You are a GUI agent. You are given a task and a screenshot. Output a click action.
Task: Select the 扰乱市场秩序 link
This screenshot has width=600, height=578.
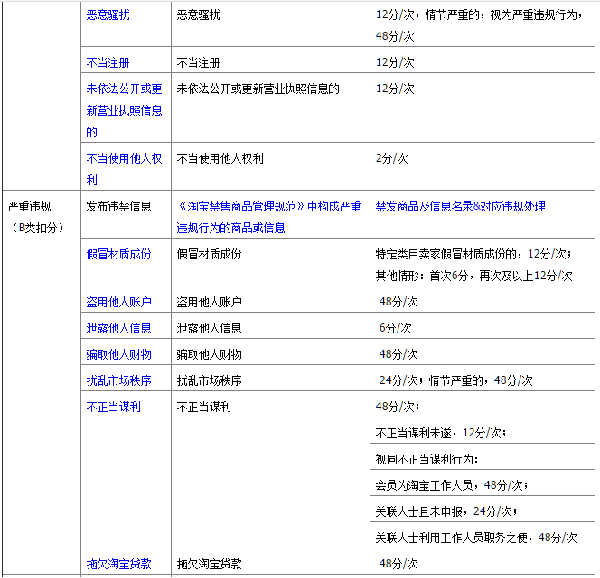[x=118, y=381]
